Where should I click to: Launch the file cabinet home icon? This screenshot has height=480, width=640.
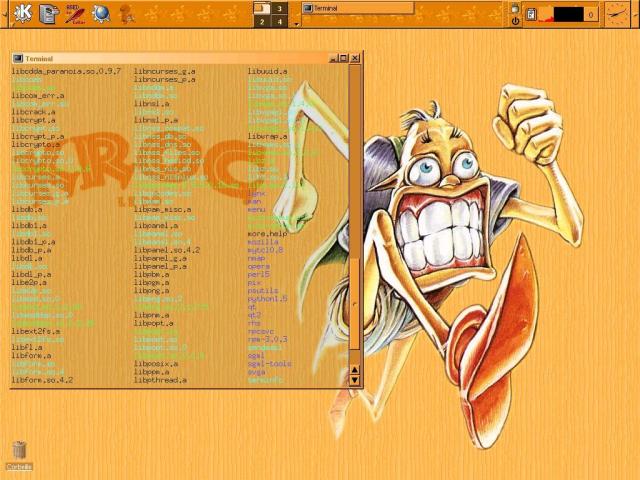(49, 13)
